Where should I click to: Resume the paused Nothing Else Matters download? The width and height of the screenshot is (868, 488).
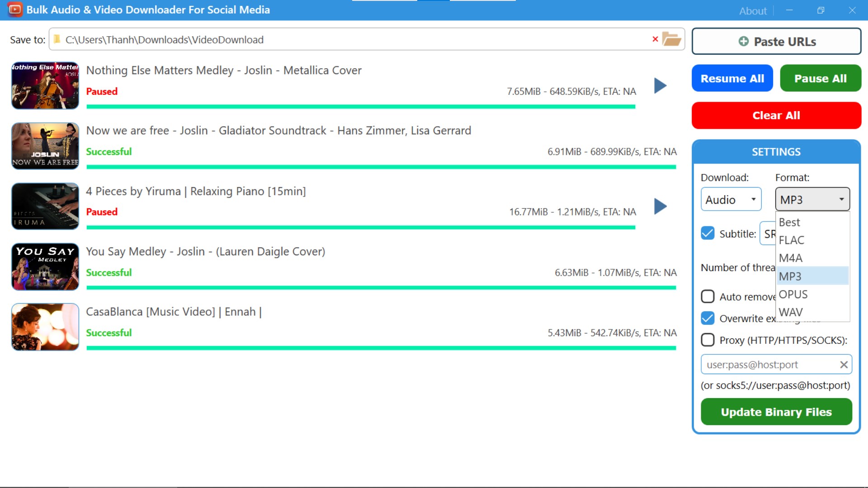click(x=660, y=85)
